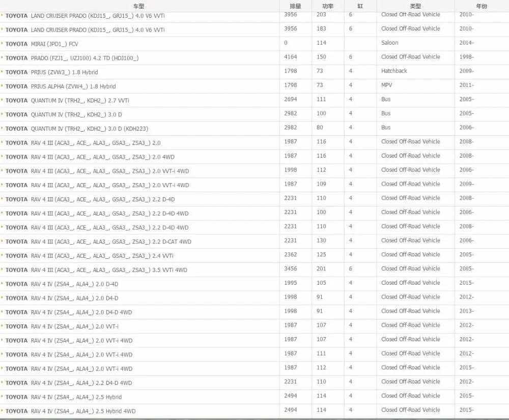Screen dimensions: 509x420
Task: Expand arrow beside PRADO 4.2 TD row
Action: pos(2,57)
